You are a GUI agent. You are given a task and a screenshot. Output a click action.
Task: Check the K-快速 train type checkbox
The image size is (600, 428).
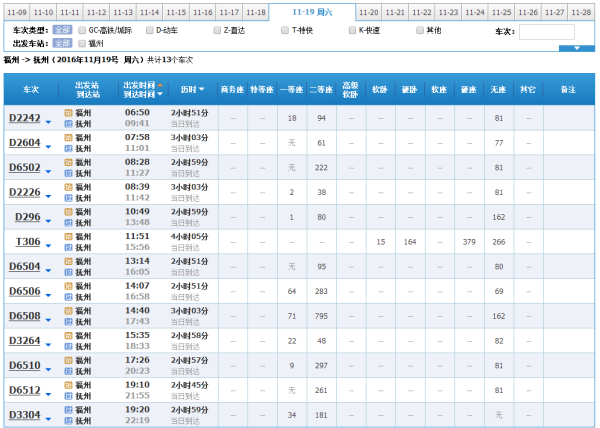tap(354, 31)
